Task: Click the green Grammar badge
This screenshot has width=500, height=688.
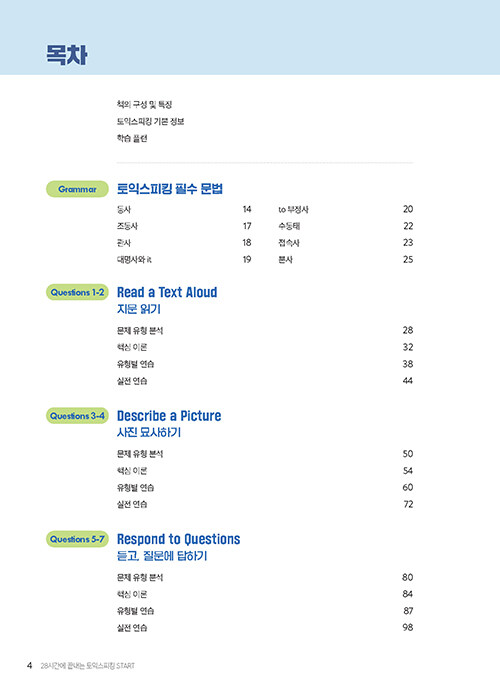Action: pyautogui.click(x=77, y=189)
